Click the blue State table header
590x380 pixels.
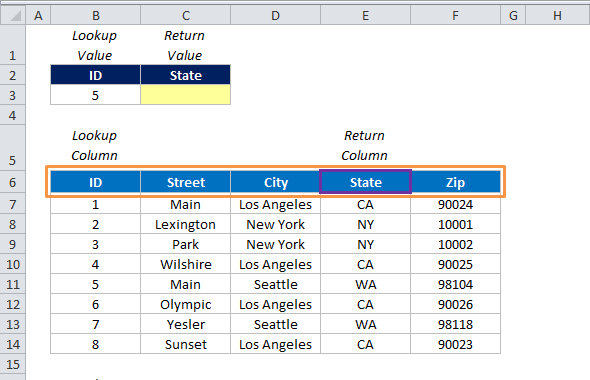coord(365,182)
